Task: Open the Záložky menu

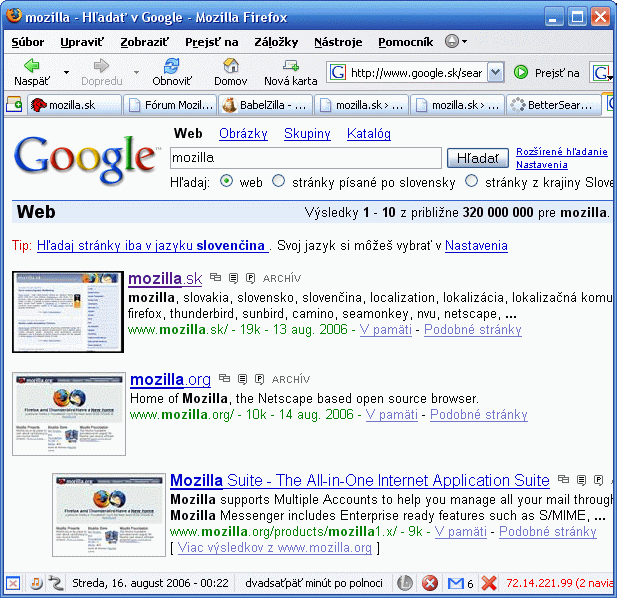Action: pos(276,42)
